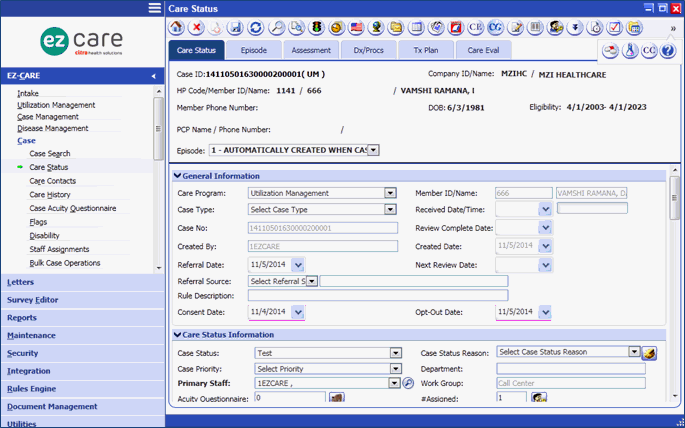Click the Home icon in toolbar
This screenshot has height=428, width=685.
[x=177, y=27]
